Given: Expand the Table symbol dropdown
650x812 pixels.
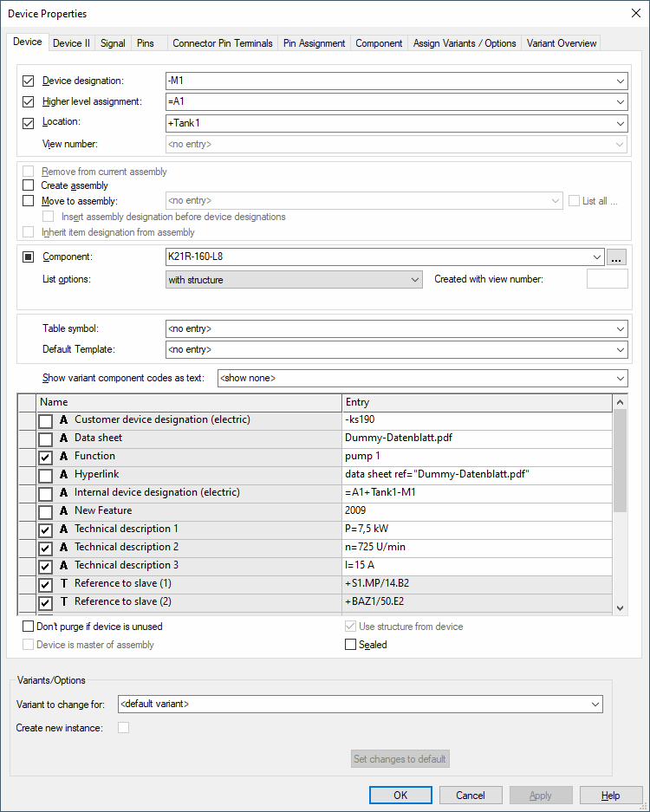Looking at the screenshot, I should pyautogui.click(x=620, y=328).
